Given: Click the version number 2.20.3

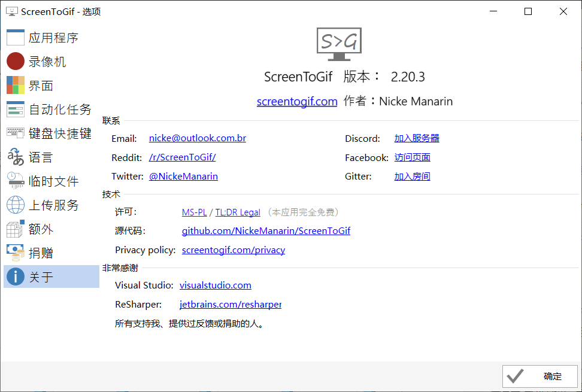Looking at the screenshot, I should (408, 77).
